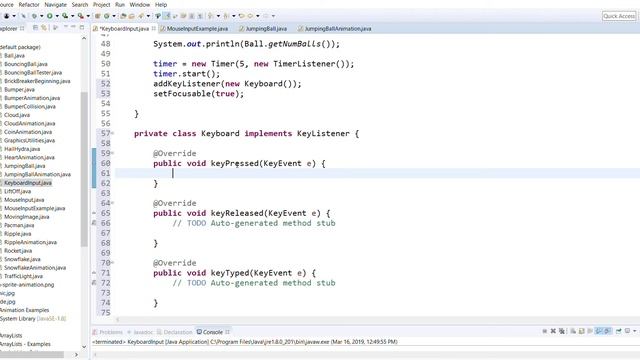The image size is (640, 360).
Task: Open the New Java Class dropdown arrow
Action: [114, 16]
